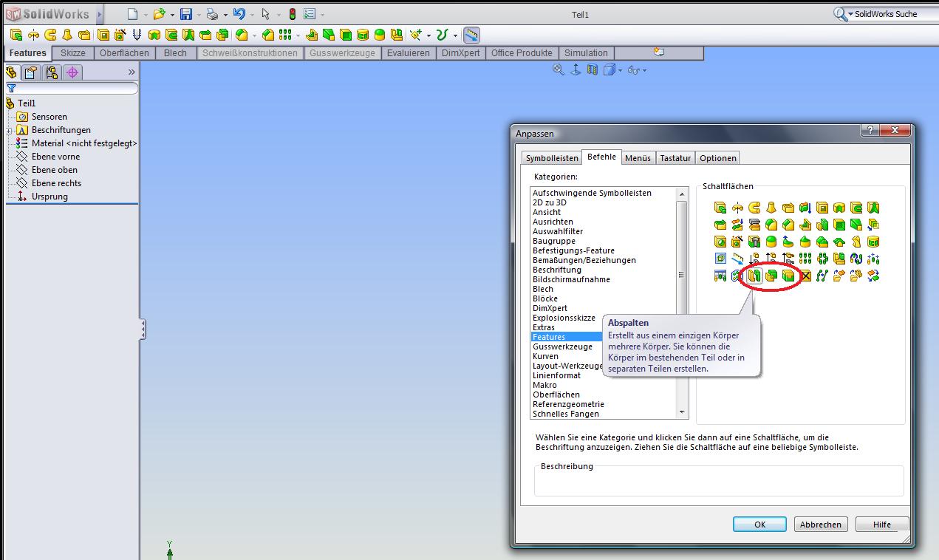Open the Optionen tab in Anpassen dialog
This screenshot has width=939, height=560.
(717, 158)
